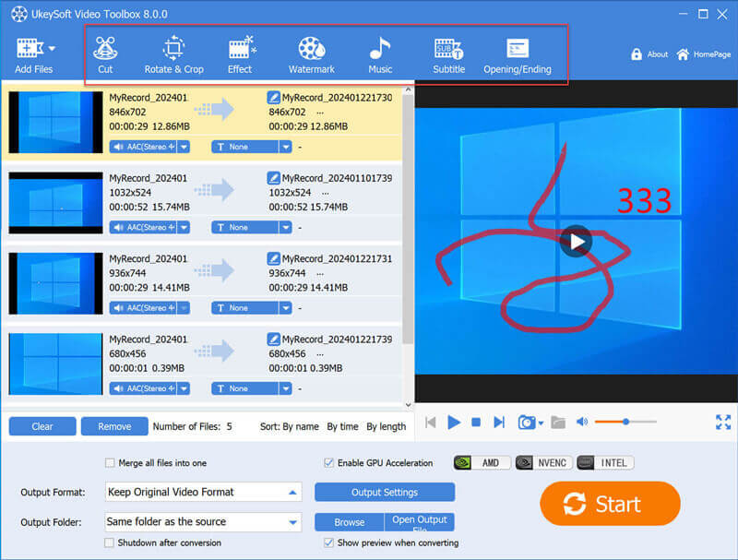
Task: Enable Merge all files into one
Action: (x=110, y=462)
